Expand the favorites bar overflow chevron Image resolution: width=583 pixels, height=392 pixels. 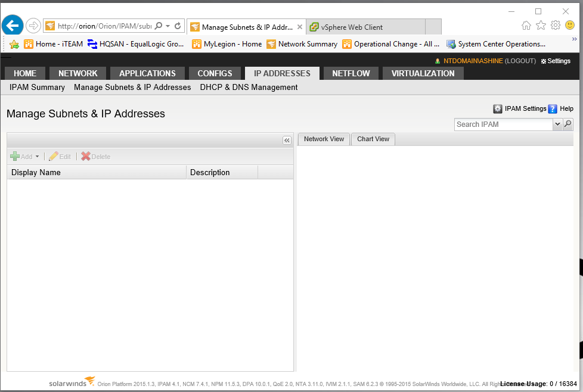click(575, 39)
